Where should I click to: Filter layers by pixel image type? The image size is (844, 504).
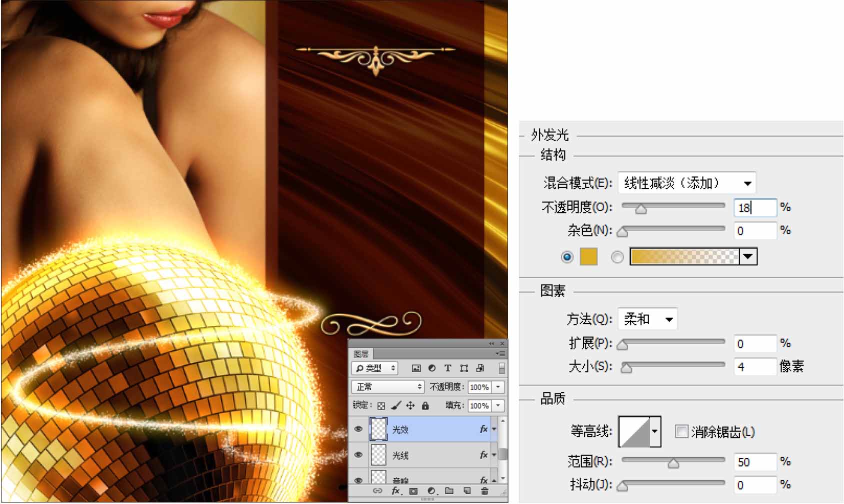pos(416,368)
